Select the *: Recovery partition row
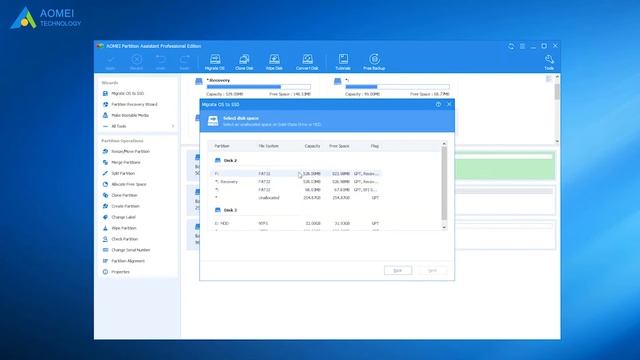 [297, 182]
